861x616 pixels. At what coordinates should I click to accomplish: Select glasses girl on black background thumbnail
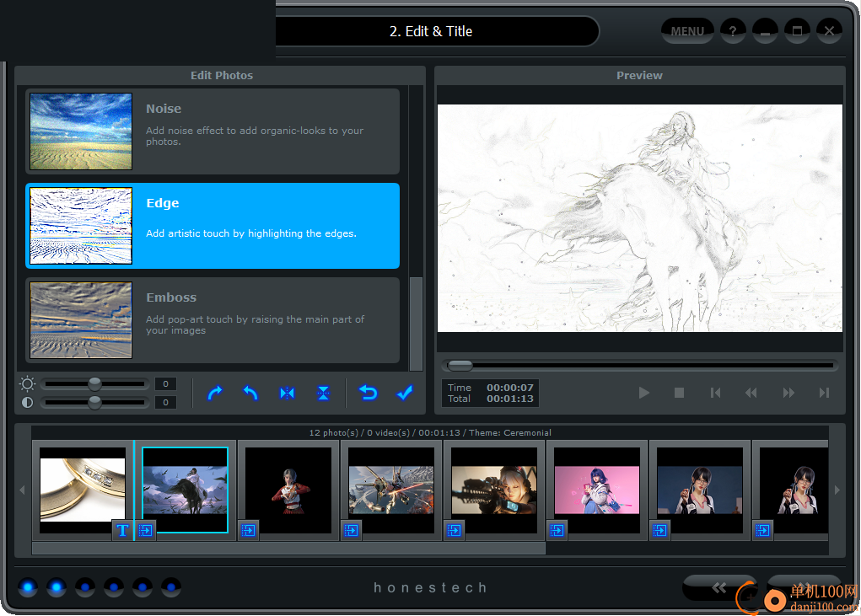[794, 490]
